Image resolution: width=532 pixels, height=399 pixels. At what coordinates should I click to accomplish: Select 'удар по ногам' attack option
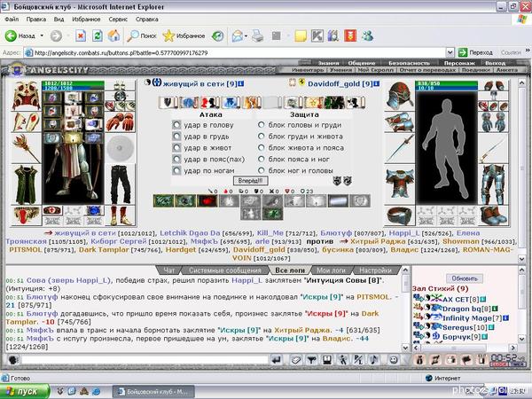pos(176,170)
